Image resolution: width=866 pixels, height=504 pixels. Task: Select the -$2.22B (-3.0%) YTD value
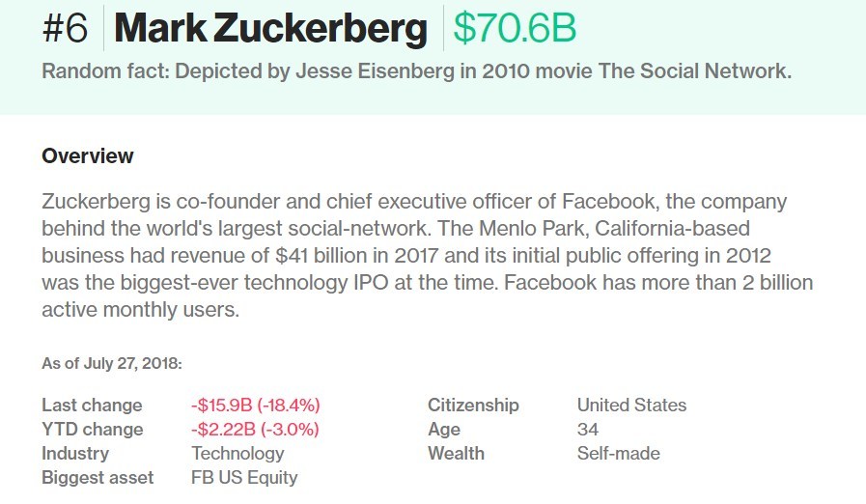point(255,430)
